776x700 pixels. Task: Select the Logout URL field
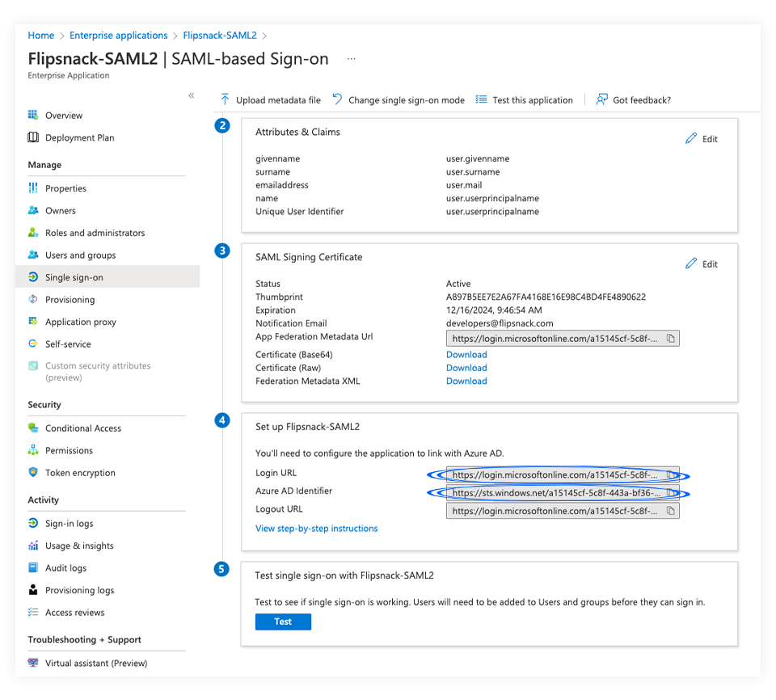563,510
